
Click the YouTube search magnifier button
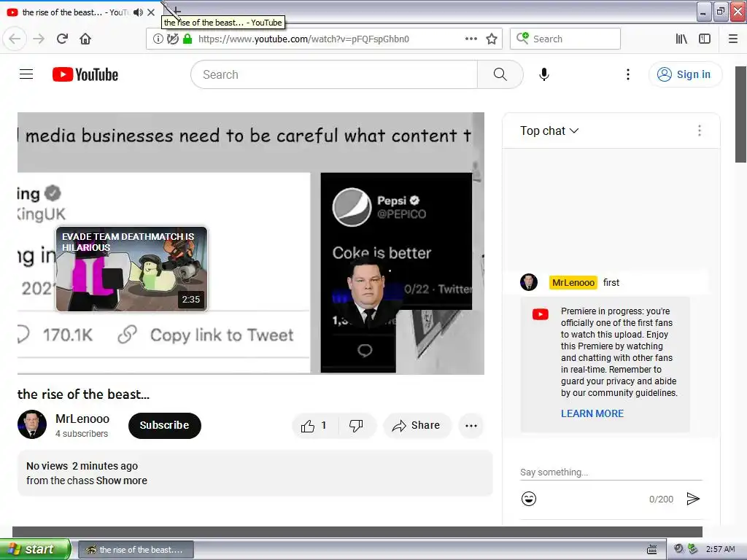pyautogui.click(x=500, y=74)
